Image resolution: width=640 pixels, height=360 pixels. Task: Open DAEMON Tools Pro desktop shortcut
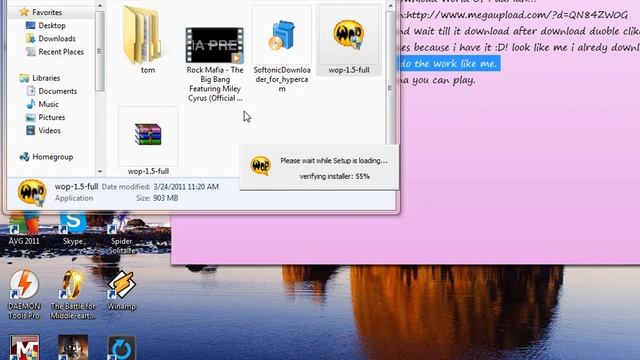tap(24, 294)
